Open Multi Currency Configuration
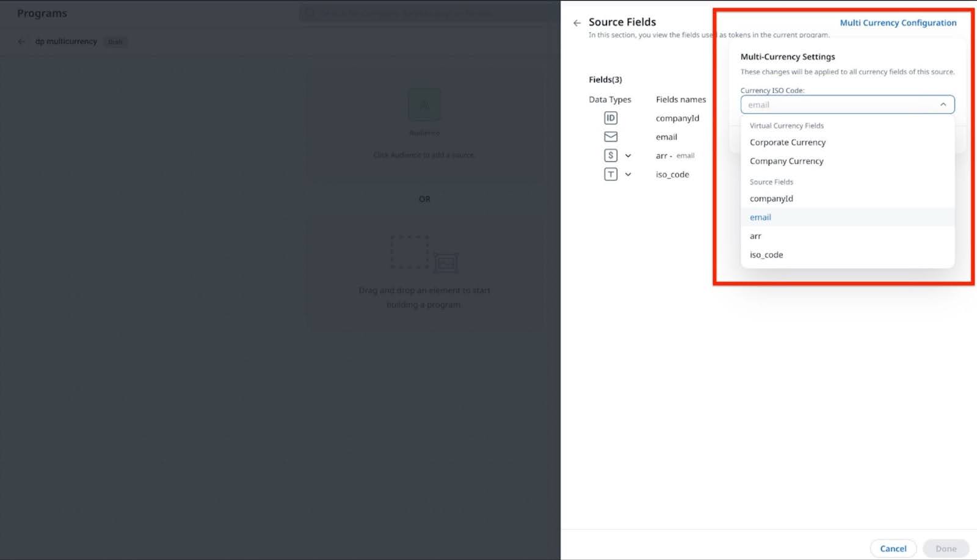 click(x=898, y=23)
